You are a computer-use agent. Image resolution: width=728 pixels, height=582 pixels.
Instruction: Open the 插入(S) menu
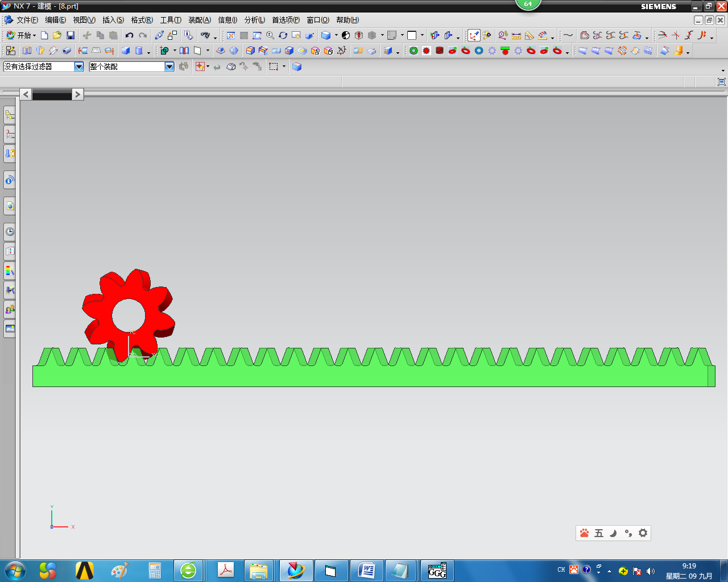[x=113, y=20]
